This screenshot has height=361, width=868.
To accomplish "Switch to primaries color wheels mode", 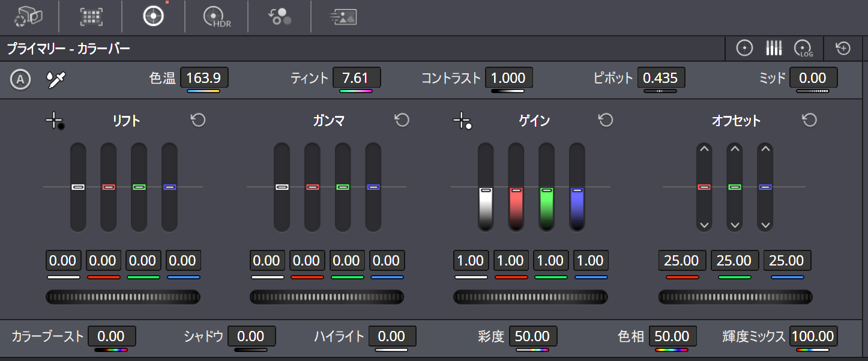I will pos(744,48).
